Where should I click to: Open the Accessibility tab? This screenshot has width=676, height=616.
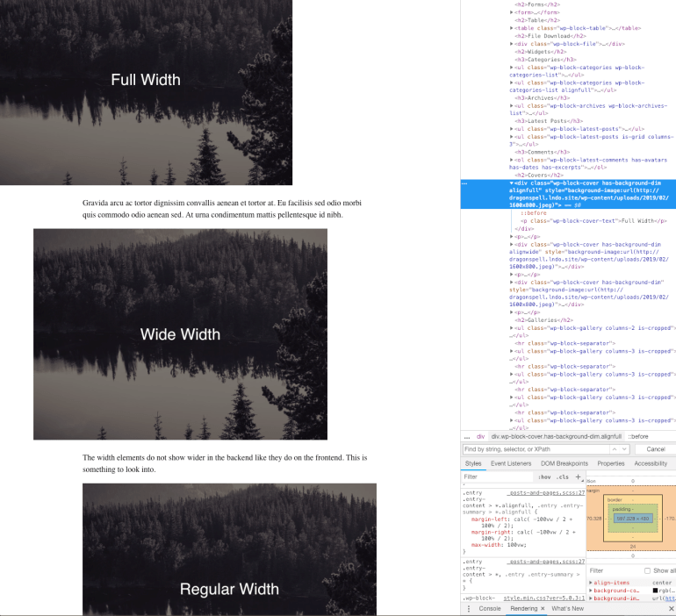click(651, 463)
